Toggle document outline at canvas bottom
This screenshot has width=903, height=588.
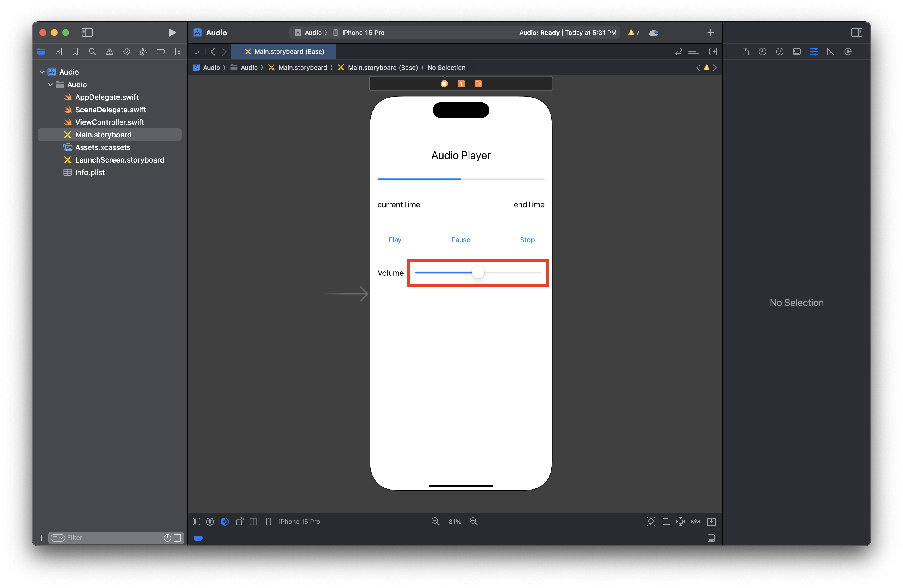click(x=197, y=522)
